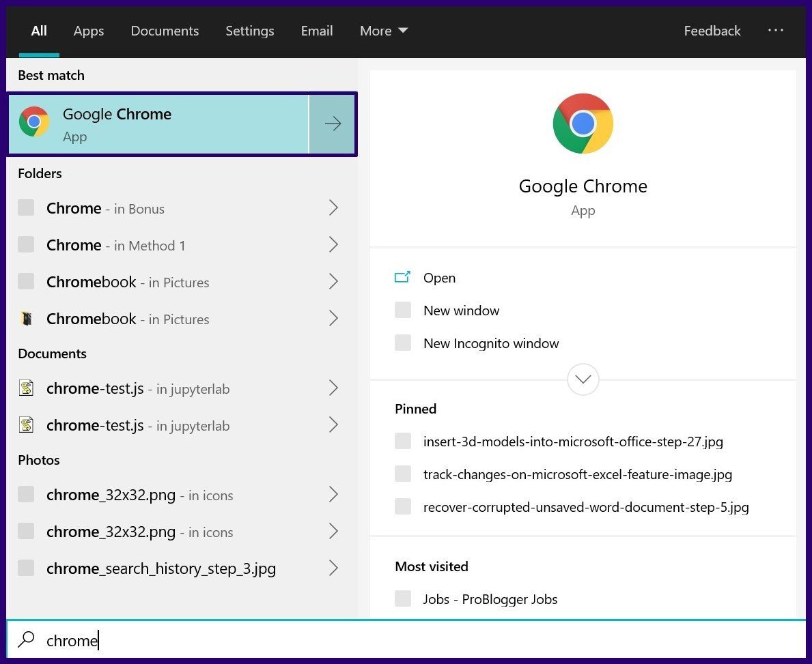
Task: Choose New Incognito window
Action: 491,343
